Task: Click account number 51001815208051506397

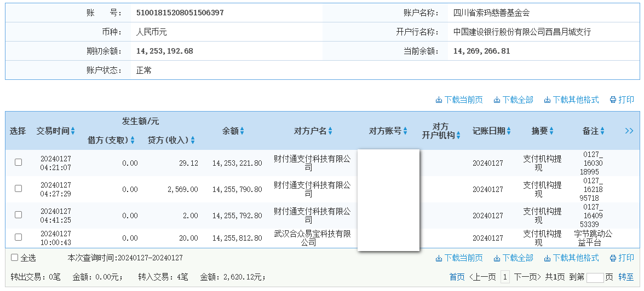Action: point(180,13)
